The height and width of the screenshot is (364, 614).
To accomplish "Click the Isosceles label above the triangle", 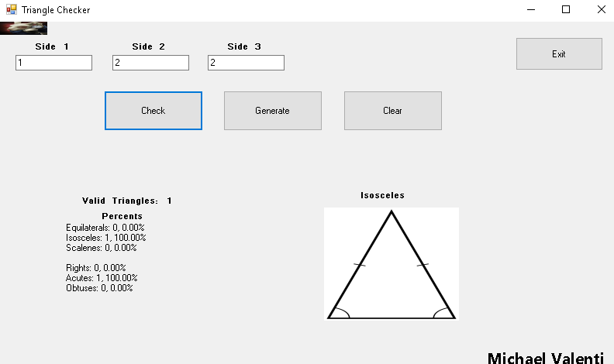I will [382, 195].
